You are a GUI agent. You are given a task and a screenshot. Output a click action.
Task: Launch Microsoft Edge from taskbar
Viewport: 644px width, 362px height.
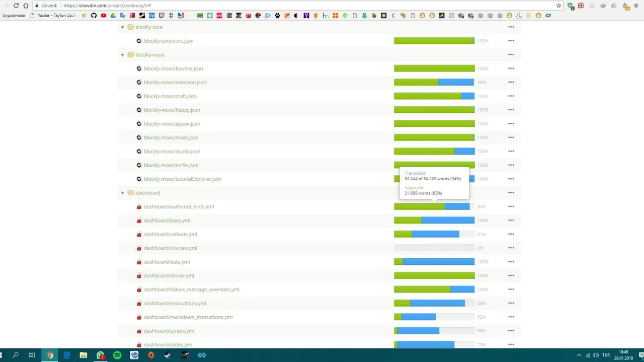click(x=66, y=355)
